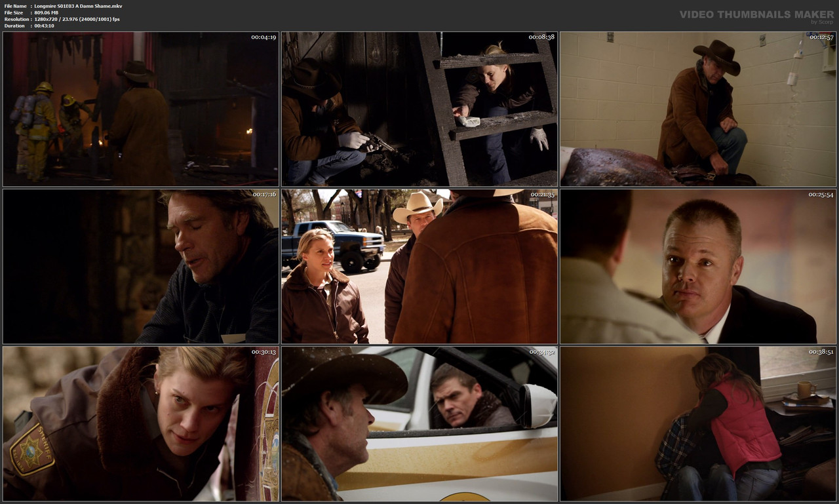Select the thumbnail timestamped 00:04:19

[x=141, y=109]
